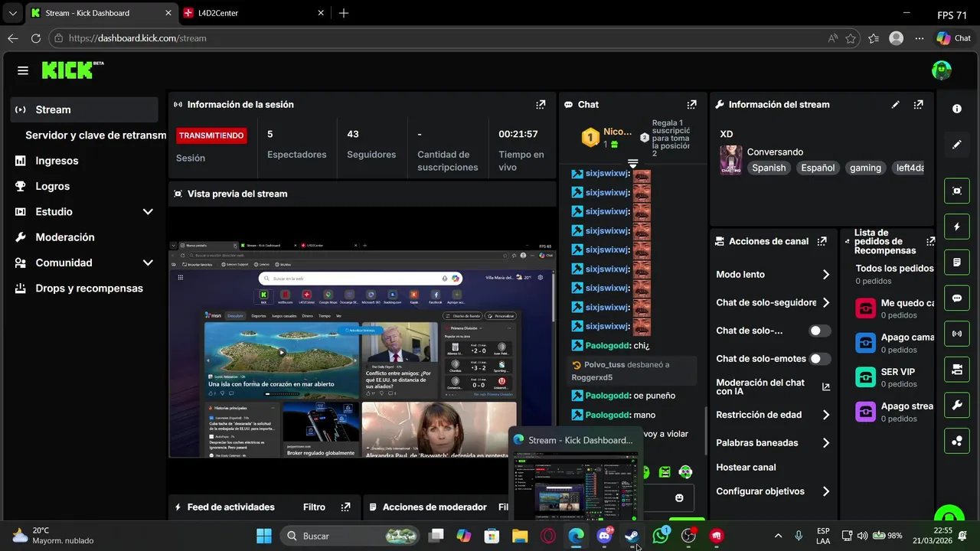Open the emoji picker in the chat input
Viewport: 980px width, 551px height.
tap(679, 498)
